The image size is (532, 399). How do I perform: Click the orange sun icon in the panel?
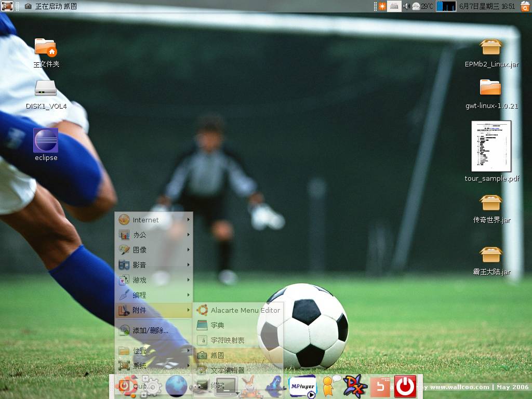click(382, 6)
